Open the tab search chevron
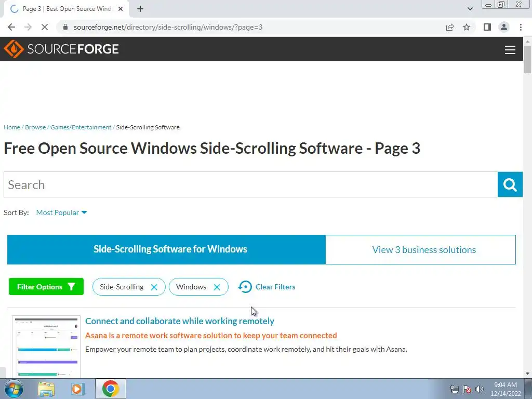532x399 pixels. pyautogui.click(x=470, y=9)
